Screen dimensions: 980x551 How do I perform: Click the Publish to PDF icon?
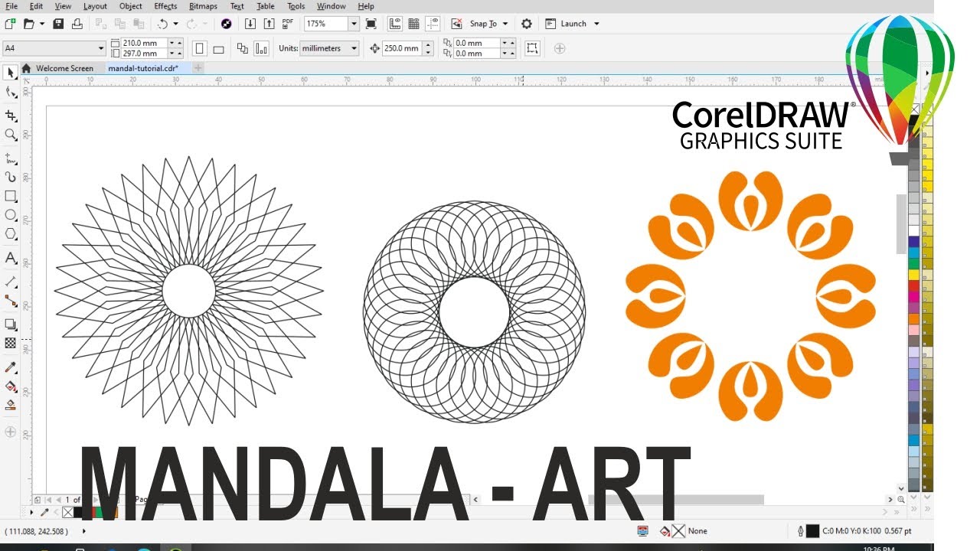pos(288,24)
